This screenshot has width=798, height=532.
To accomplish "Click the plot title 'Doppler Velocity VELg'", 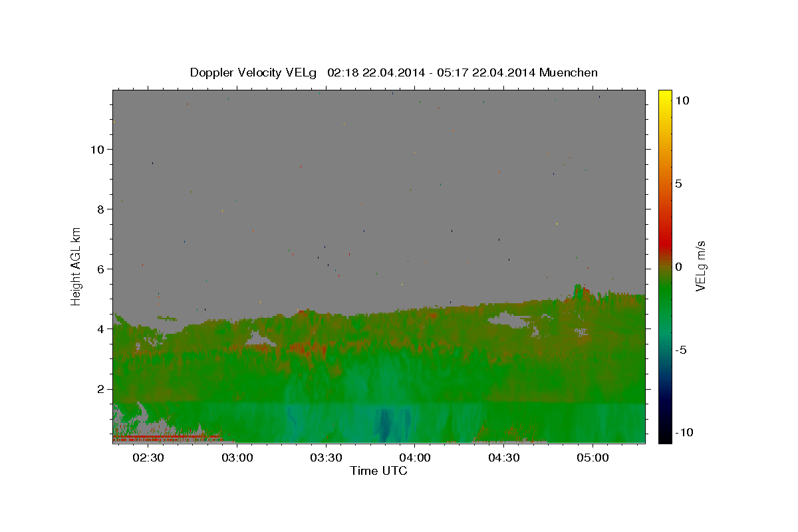I will coord(254,72).
